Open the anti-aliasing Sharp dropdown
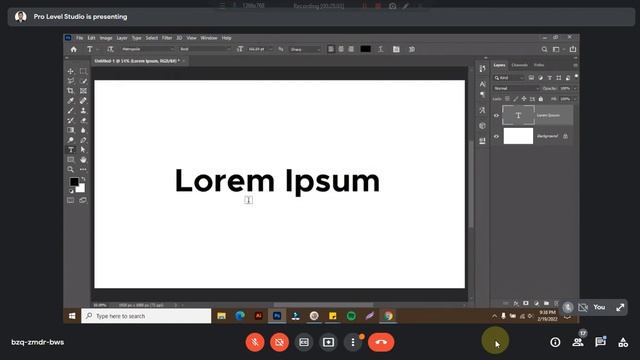This screenshot has width=640, height=360. click(305, 49)
